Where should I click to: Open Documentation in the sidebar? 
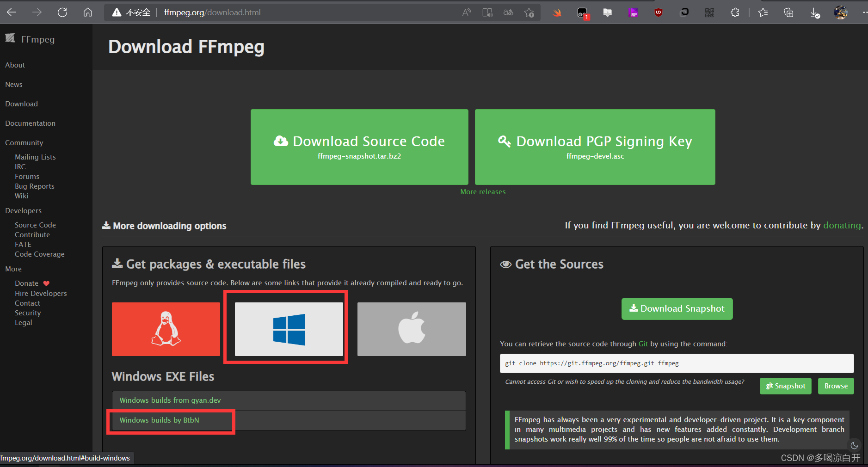(x=31, y=123)
